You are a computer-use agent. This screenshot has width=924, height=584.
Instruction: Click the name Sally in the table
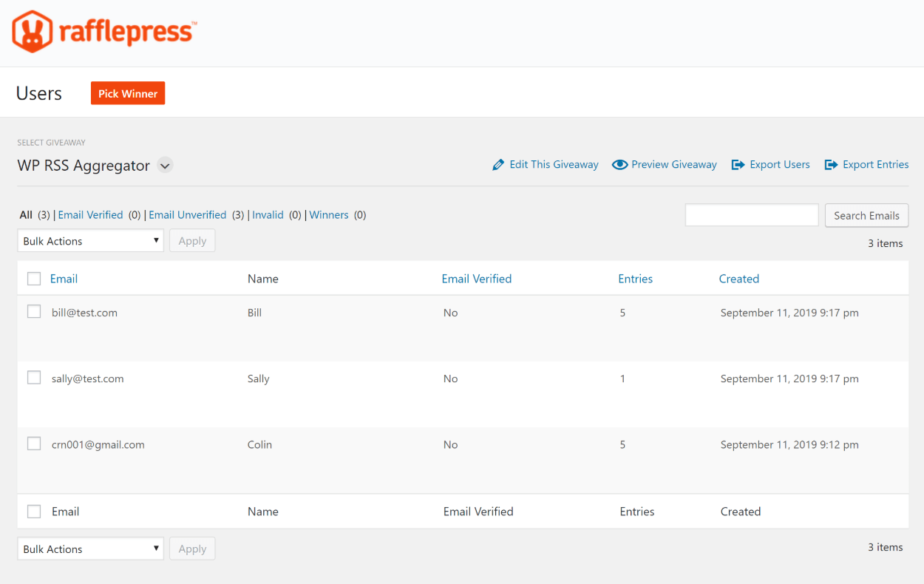point(258,378)
